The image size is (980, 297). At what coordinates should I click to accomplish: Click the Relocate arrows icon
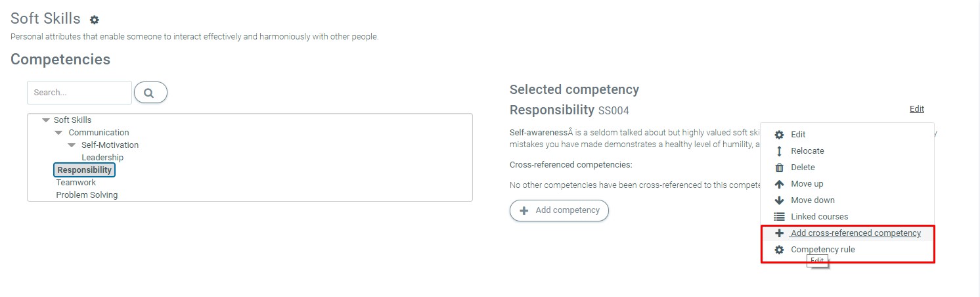(779, 151)
